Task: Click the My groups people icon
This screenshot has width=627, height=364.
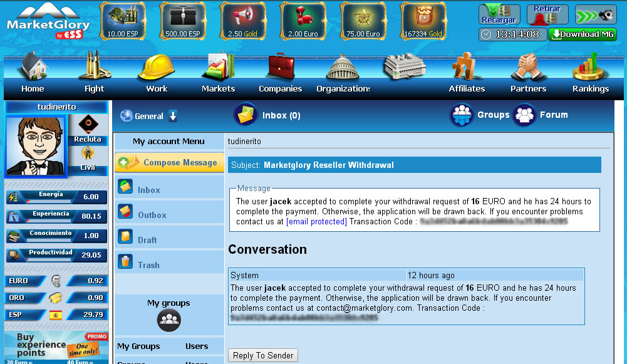Action: click(x=168, y=320)
